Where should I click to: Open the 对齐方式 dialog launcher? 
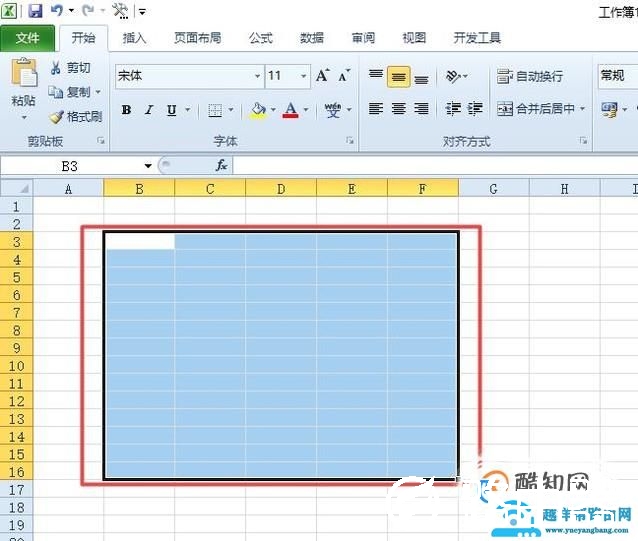[x=583, y=141]
